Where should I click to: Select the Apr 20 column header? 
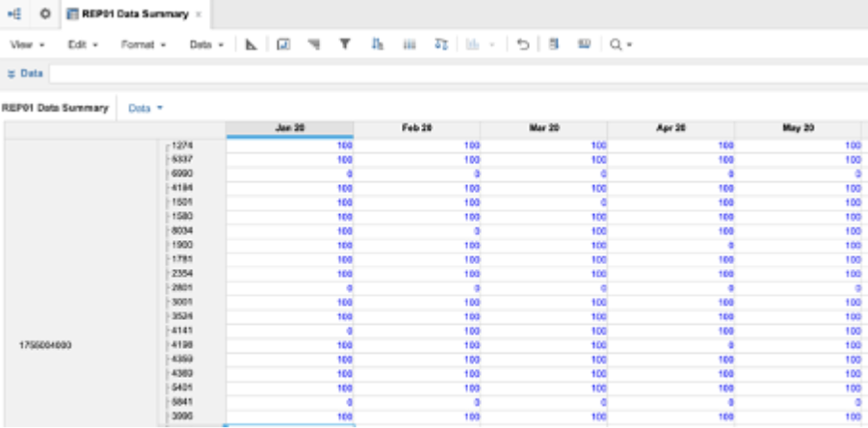pyautogui.click(x=671, y=128)
